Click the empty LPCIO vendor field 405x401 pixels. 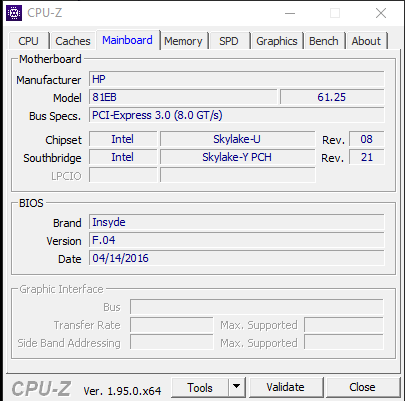click(123, 175)
